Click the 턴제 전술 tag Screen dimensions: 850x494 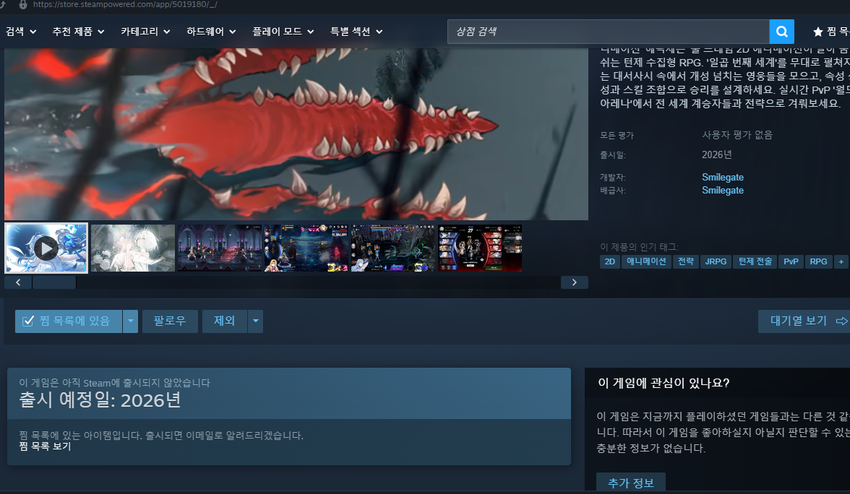click(755, 262)
